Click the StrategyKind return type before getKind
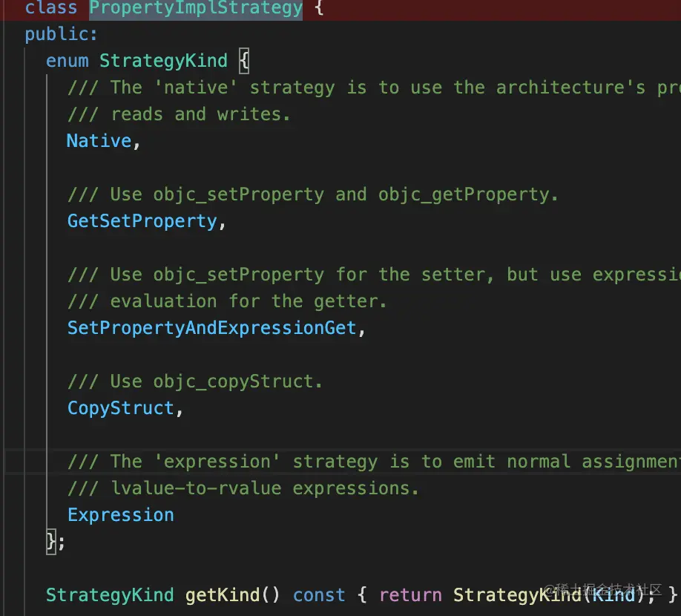 tap(110, 595)
